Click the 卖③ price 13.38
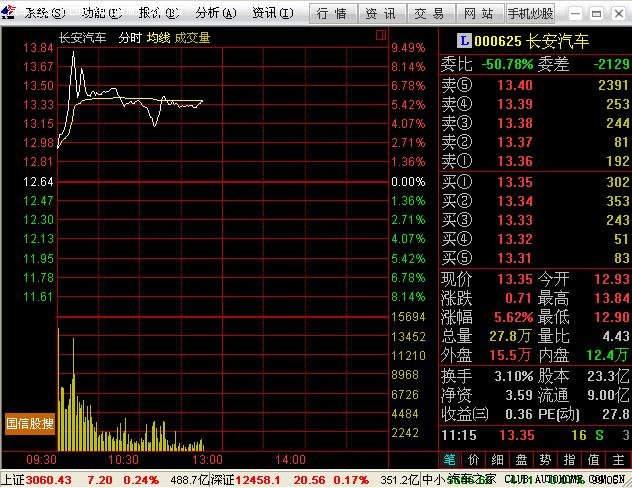This screenshot has width=632, height=488. click(515, 123)
